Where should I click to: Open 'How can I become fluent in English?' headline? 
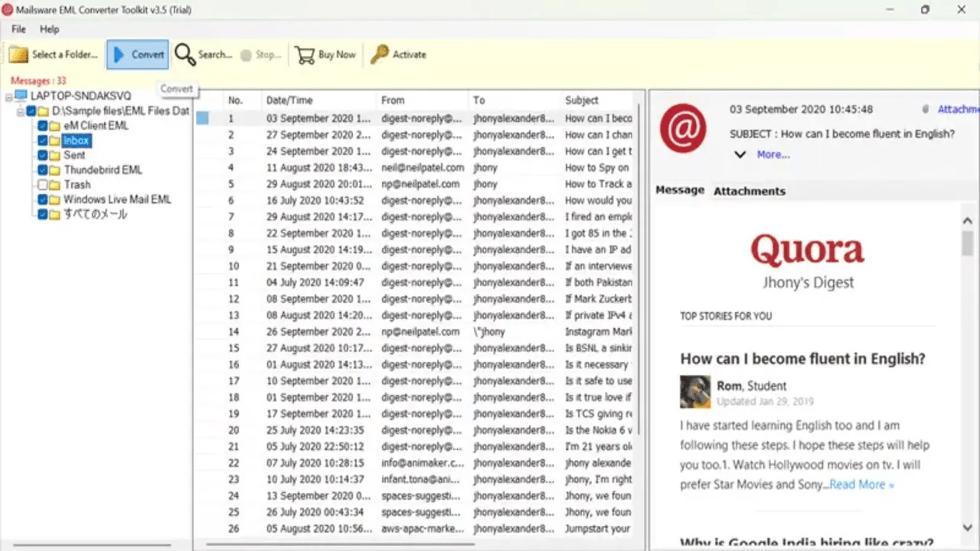click(x=802, y=358)
